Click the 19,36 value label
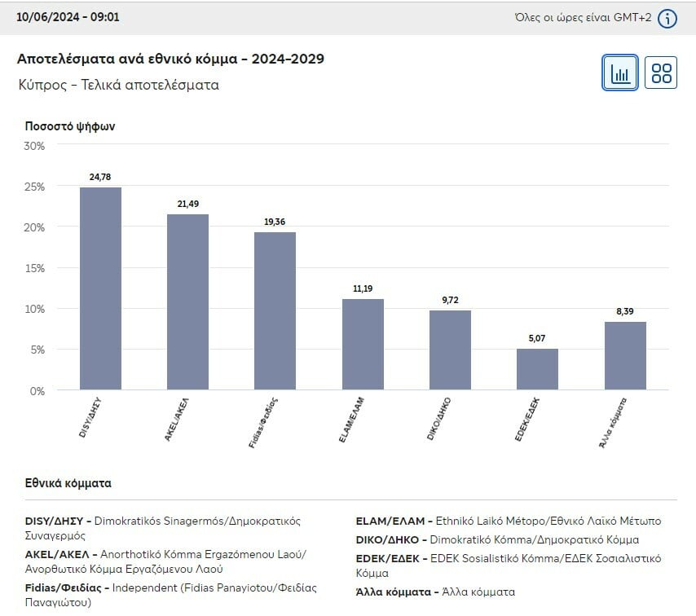 pyautogui.click(x=275, y=222)
